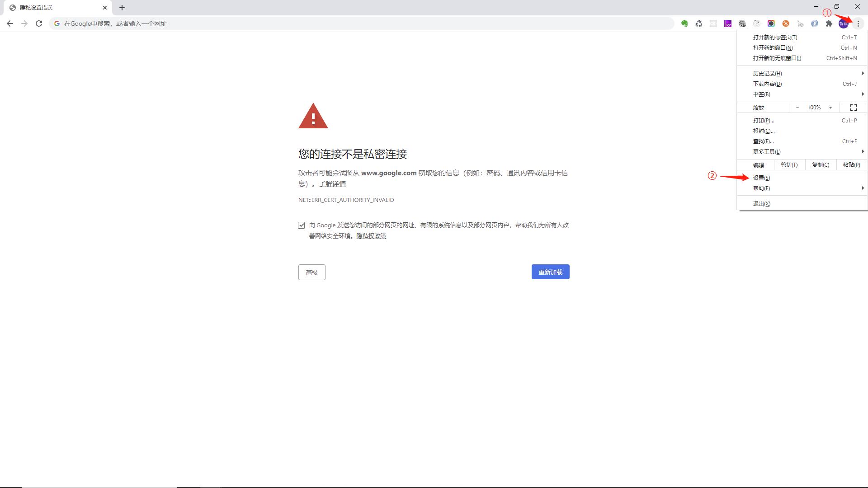Select 设置(S) from the menu

tap(762, 178)
